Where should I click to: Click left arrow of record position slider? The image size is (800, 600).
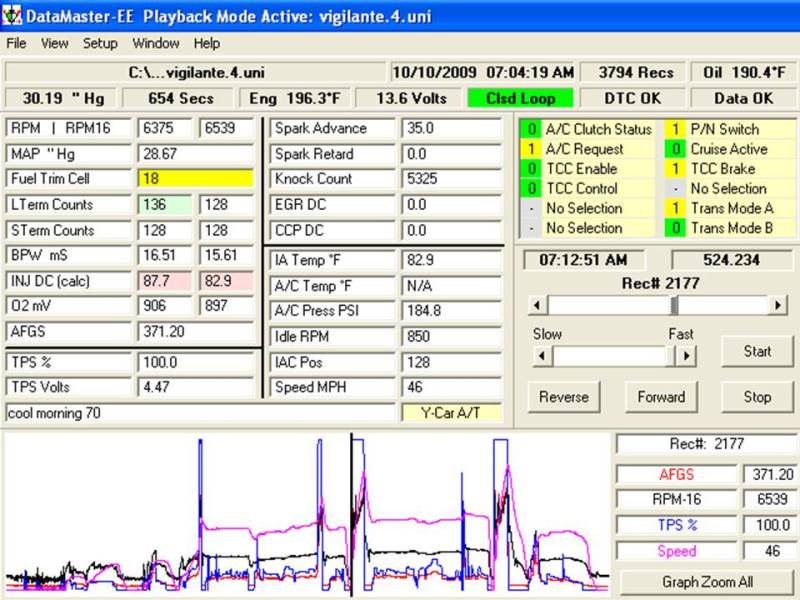537,305
